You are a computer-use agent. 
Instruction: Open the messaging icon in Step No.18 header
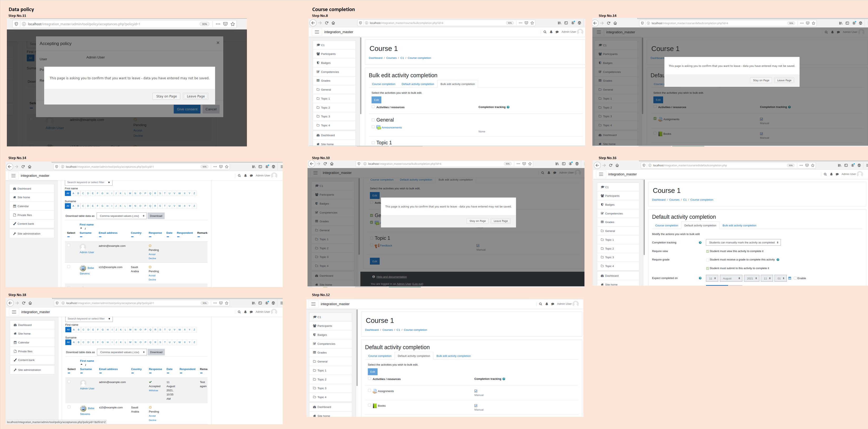pyautogui.click(x=251, y=312)
